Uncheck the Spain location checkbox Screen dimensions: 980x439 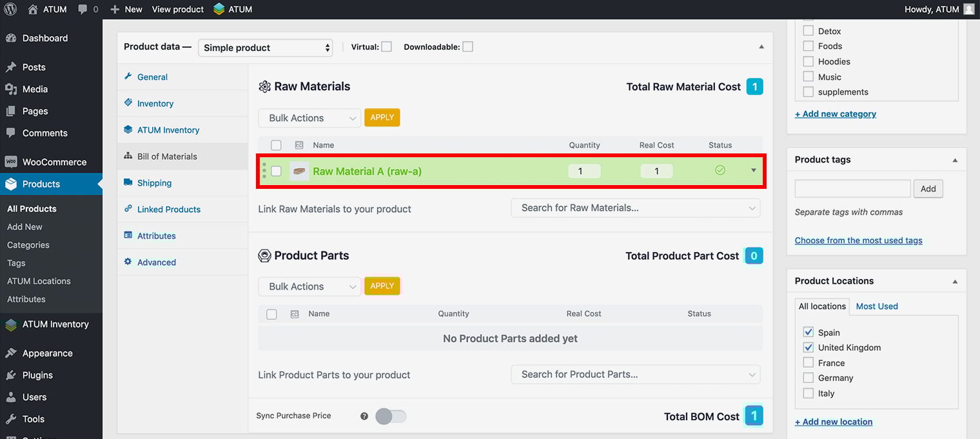pyautogui.click(x=808, y=332)
